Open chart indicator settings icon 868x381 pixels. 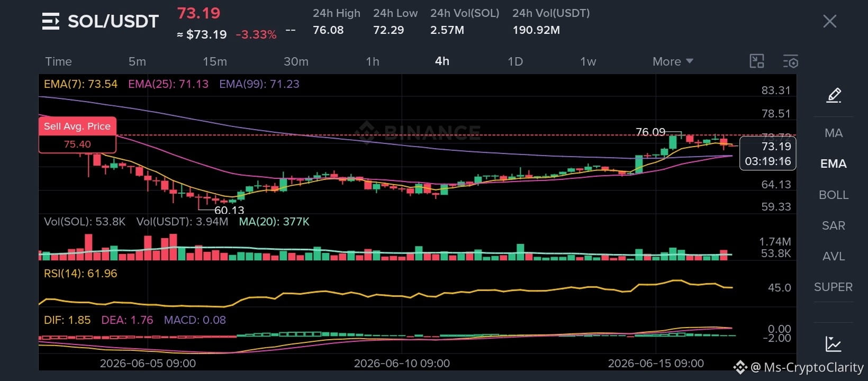[790, 61]
